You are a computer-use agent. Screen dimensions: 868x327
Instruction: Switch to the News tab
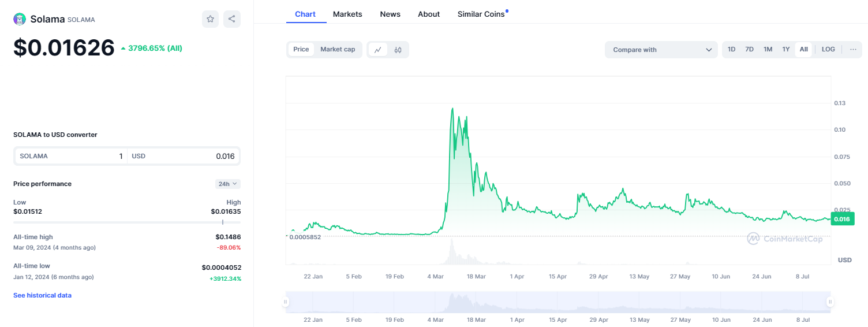click(390, 14)
